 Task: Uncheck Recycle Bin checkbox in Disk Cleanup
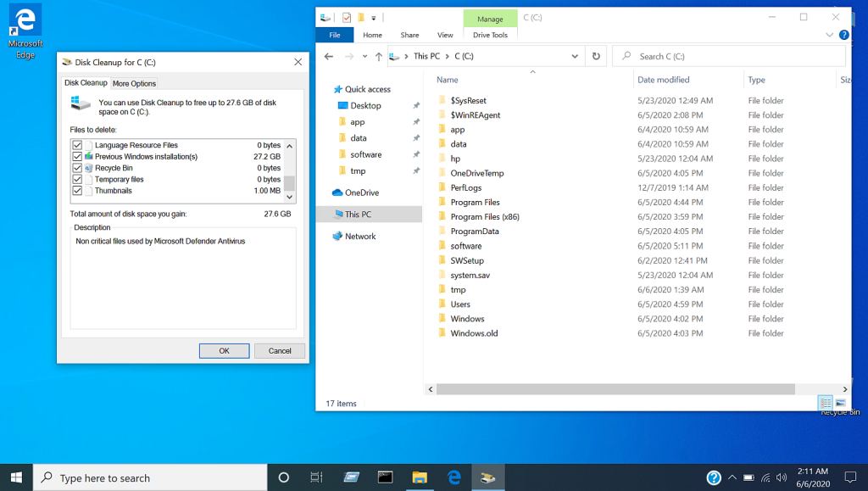[x=77, y=168]
